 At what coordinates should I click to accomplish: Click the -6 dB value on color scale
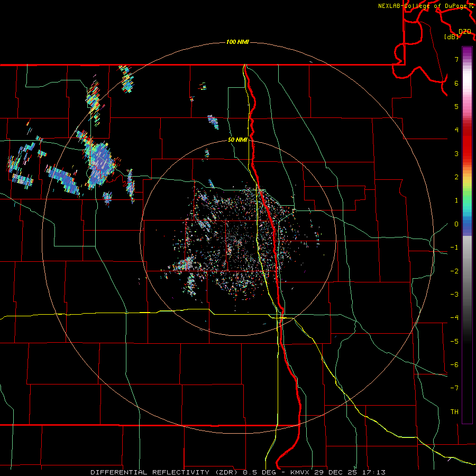[454, 365]
